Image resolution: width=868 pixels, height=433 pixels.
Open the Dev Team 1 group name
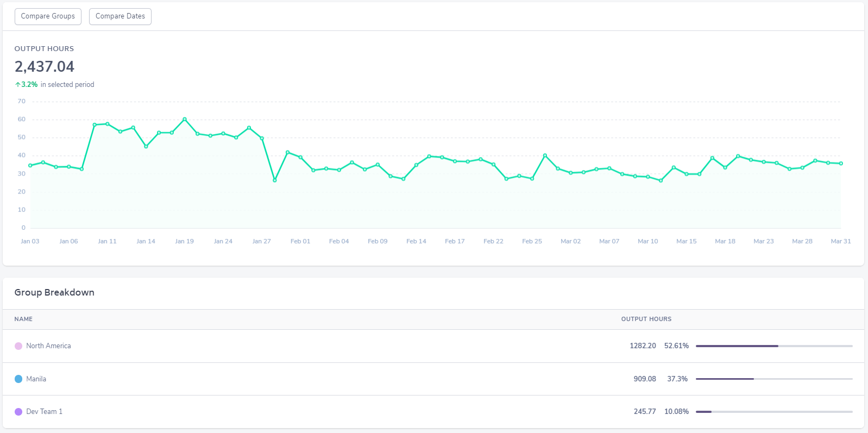pos(44,412)
